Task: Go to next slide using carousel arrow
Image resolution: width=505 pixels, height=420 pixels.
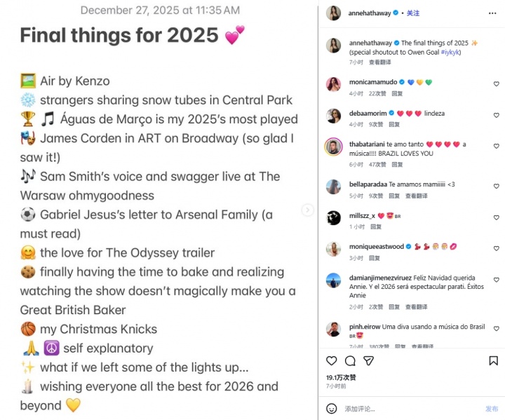Action: [307, 210]
